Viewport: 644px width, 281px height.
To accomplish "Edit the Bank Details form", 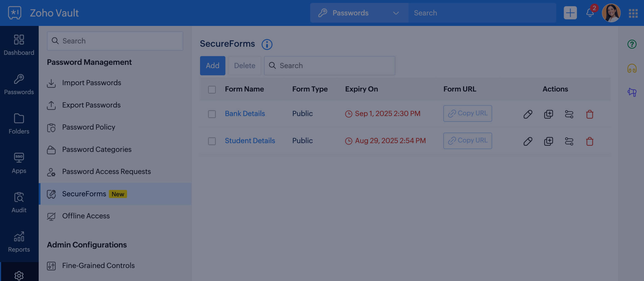I will click(x=528, y=113).
